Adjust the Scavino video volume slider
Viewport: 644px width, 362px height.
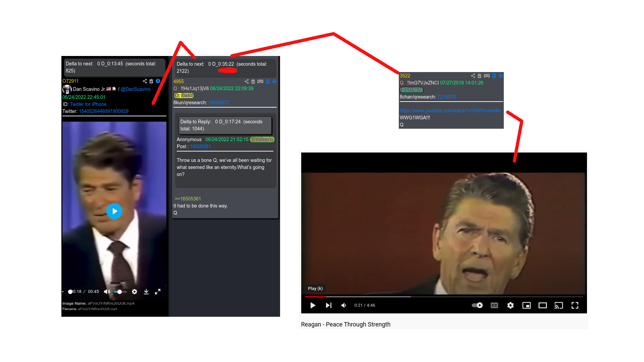coord(120,292)
